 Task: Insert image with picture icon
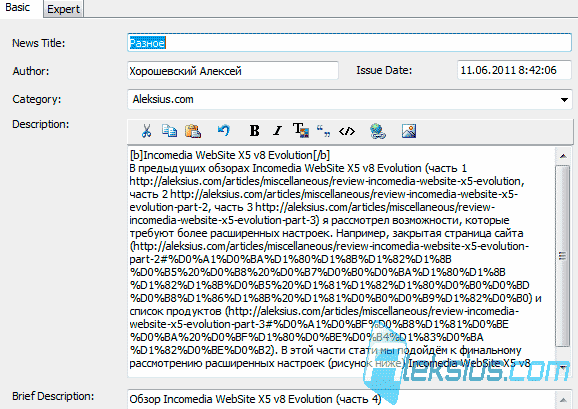point(409,131)
